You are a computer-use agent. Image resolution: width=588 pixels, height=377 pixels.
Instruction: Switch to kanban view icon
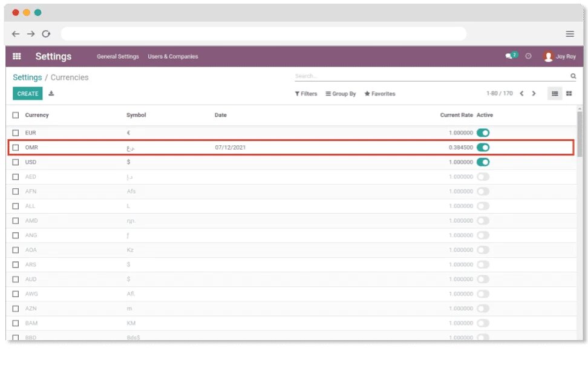569,94
